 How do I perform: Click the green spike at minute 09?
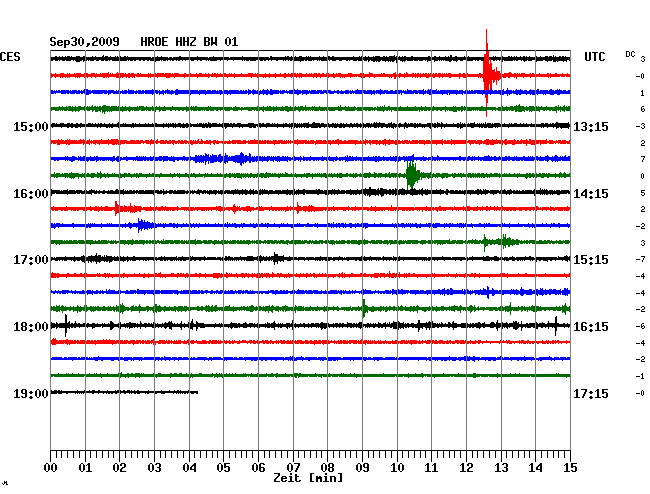pos(364,308)
